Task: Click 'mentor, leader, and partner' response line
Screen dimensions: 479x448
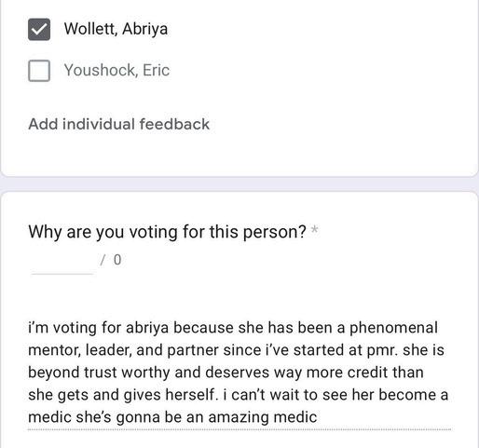Action: pyautogui.click(x=236, y=350)
